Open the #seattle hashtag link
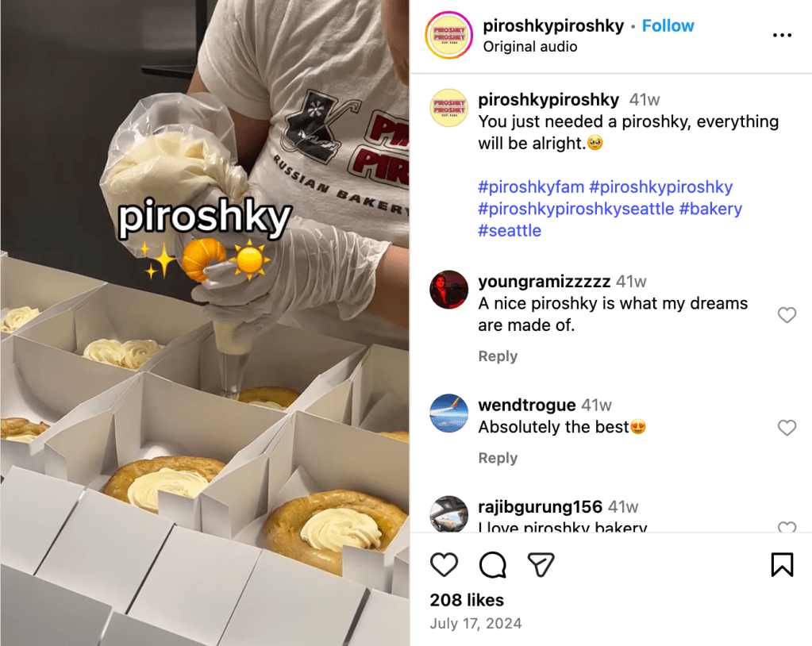Image resolution: width=812 pixels, height=646 pixels. [x=510, y=230]
